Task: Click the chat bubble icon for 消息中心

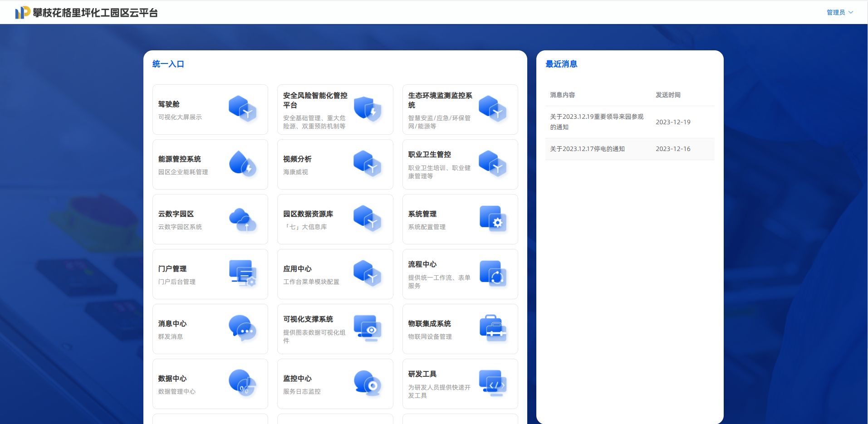Action: 242,329
